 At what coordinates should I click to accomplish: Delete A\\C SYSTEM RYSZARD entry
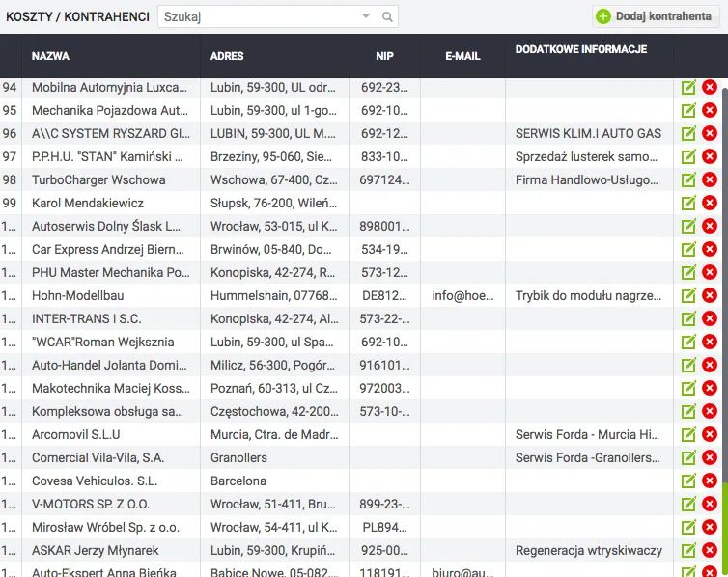(x=710, y=133)
